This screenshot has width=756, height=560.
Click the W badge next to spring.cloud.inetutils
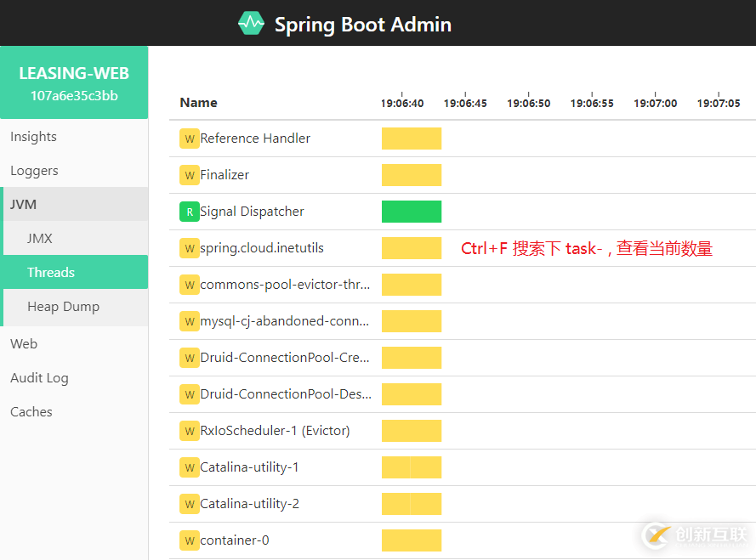click(190, 248)
